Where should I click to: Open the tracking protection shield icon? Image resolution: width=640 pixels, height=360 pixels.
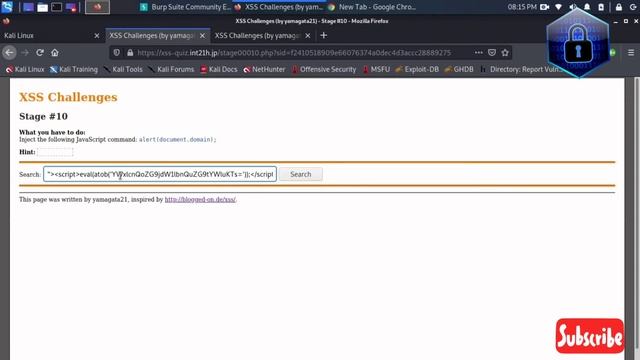(117, 53)
